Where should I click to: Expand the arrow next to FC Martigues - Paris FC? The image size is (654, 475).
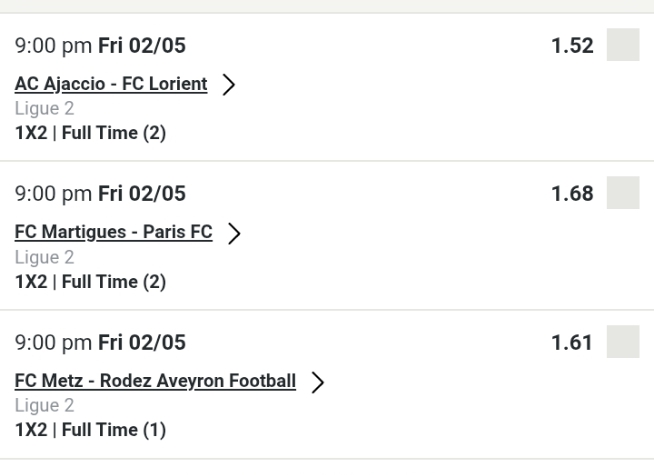[x=234, y=233]
